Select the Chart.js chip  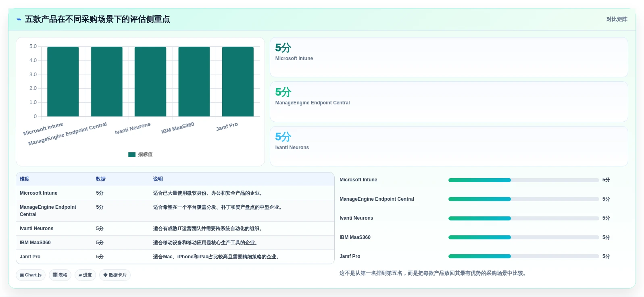tap(31, 275)
